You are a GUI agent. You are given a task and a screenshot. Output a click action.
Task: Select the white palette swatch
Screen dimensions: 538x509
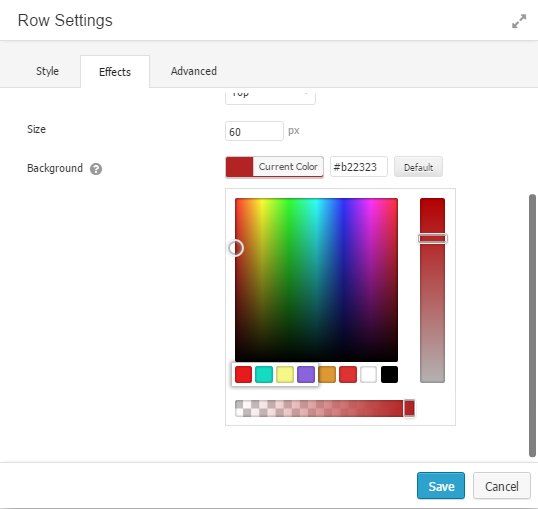click(x=369, y=374)
